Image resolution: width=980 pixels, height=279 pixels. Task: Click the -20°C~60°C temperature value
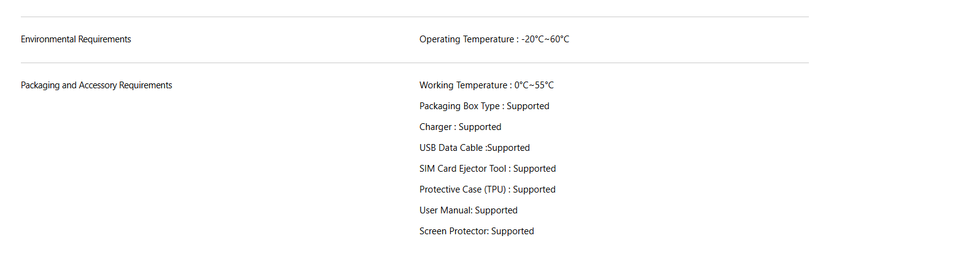pos(545,39)
